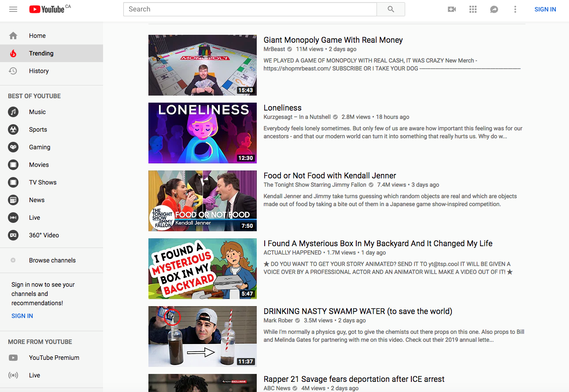The height and width of the screenshot is (392, 569).
Task: Click the History clock icon
Action: point(13,71)
